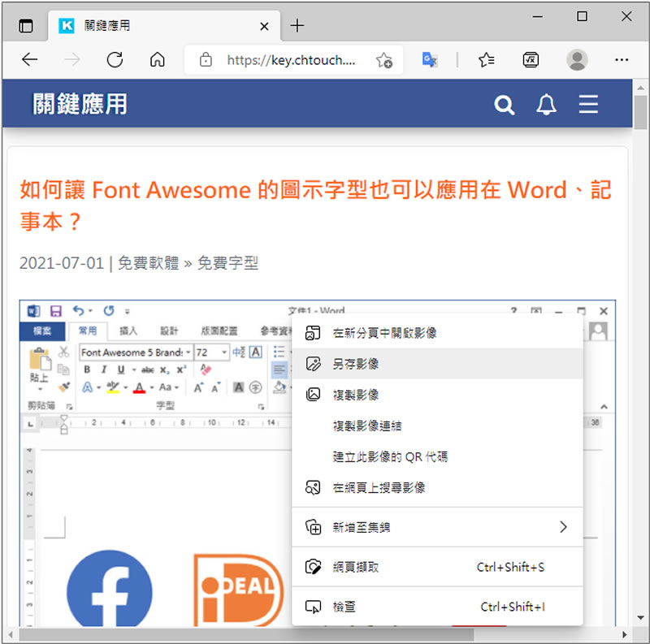Click the Word save icon
Screen dimensions: 650x644
click(x=55, y=311)
